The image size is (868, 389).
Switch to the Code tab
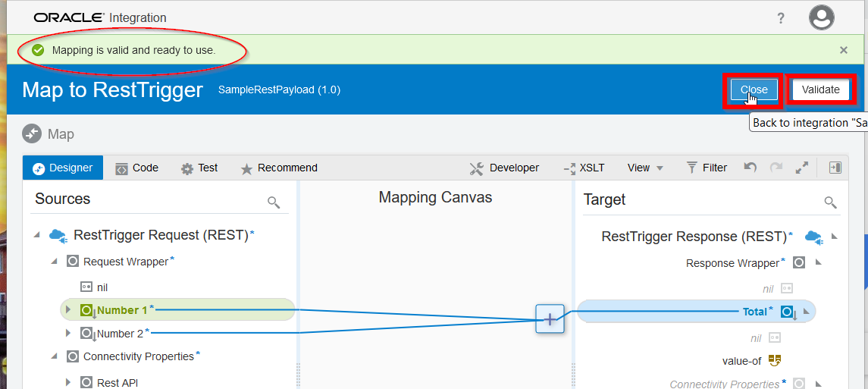pyautogui.click(x=136, y=168)
